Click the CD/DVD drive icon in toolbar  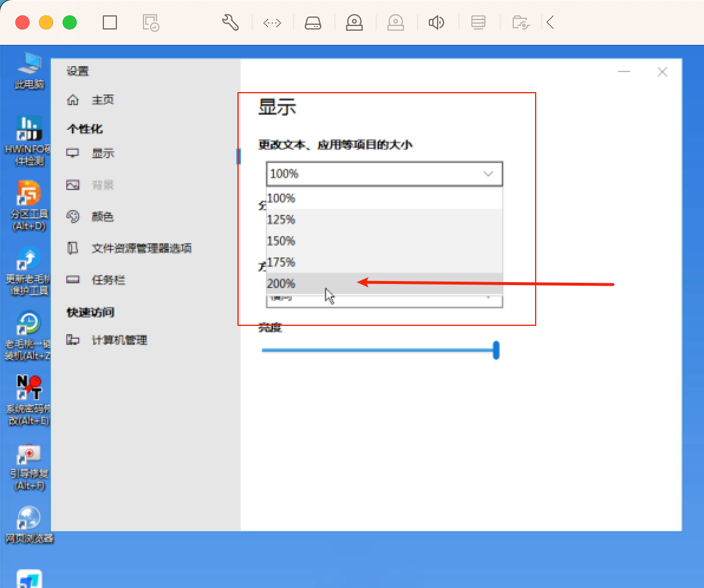click(x=354, y=22)
